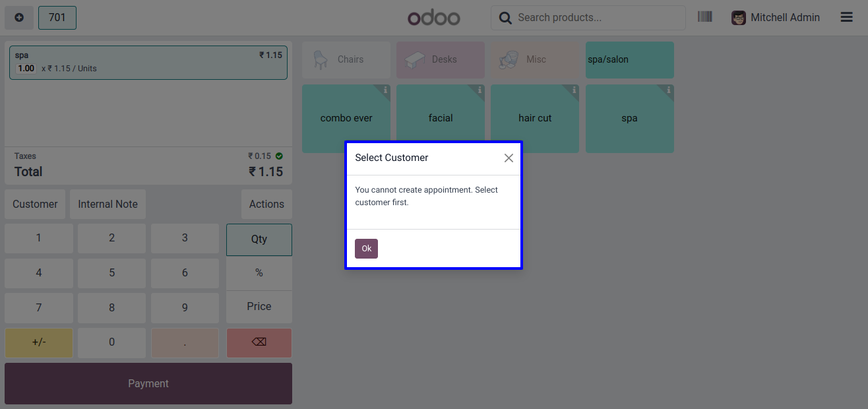Click the Customer button

pyautogui.click(x=35, y=204)
